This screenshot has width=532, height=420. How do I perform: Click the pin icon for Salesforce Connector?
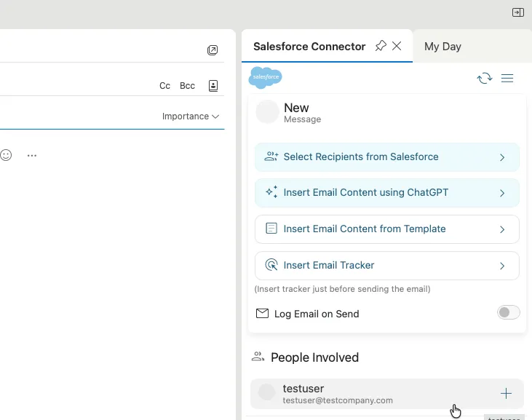point(381,46)
